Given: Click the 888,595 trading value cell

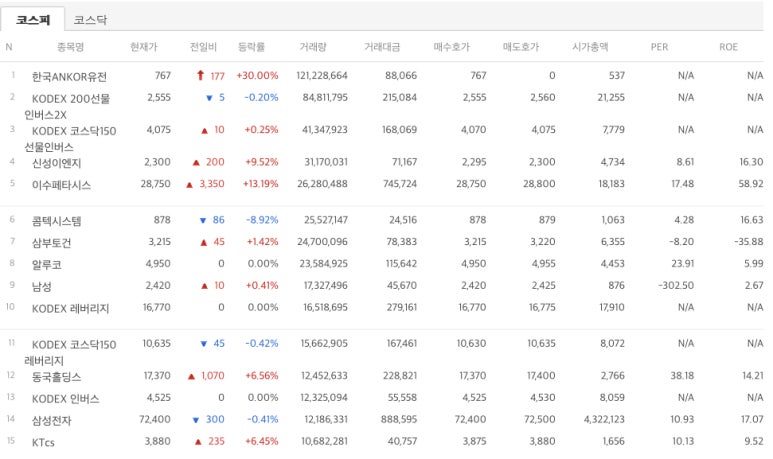Looking at the screenshot, I should (x=399, y=420).
